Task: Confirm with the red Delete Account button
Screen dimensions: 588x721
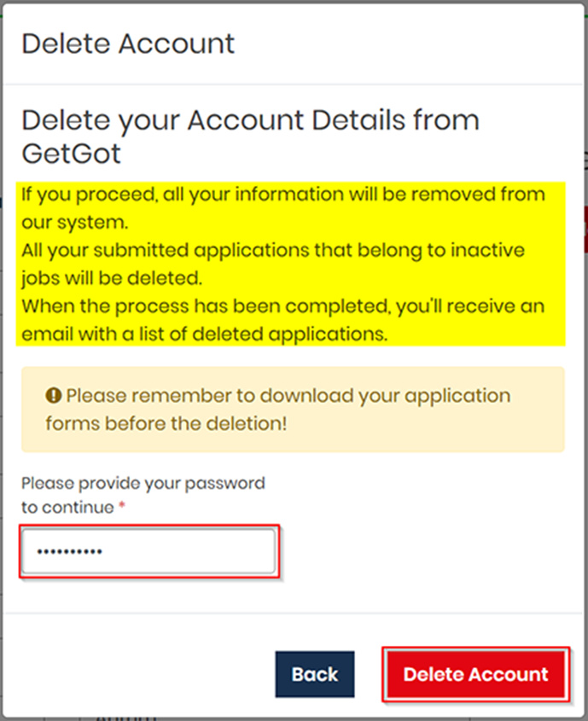Action: pos(476,674)
